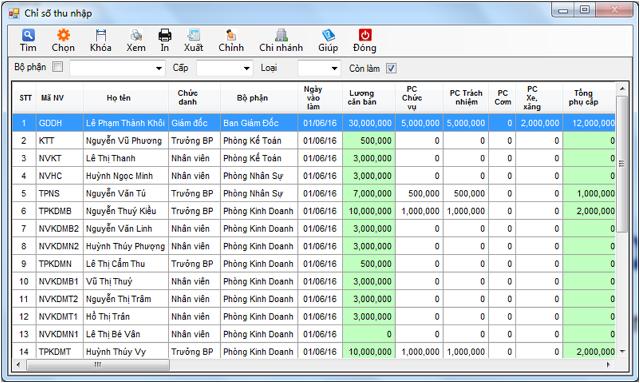The width and height of the screenshot is (640, 383).
Task: Click row number 13 cell
Action: [x=24, y=334]
